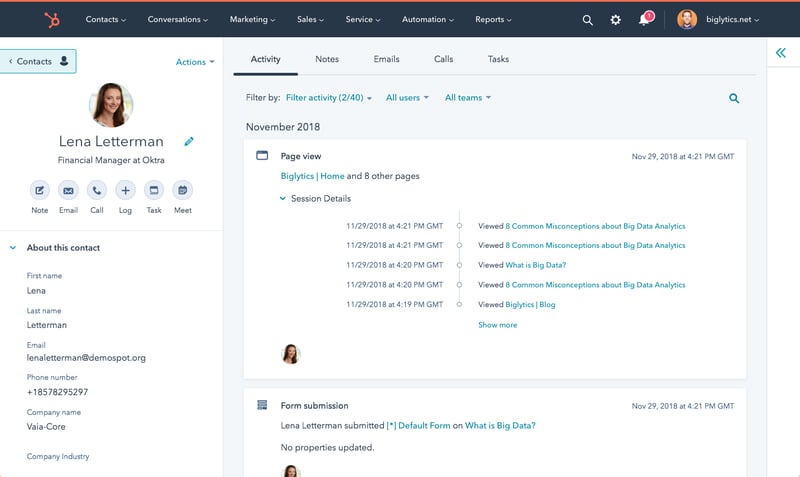Open What is Big Data? link in Form submission
This screenshot has width=800, height=477.
pos(501,425)
